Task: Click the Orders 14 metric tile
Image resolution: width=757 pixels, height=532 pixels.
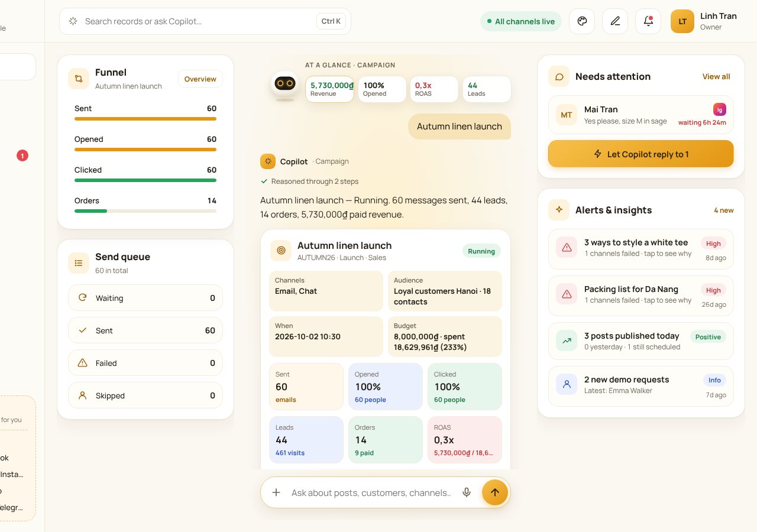Action: coord(386,440)
